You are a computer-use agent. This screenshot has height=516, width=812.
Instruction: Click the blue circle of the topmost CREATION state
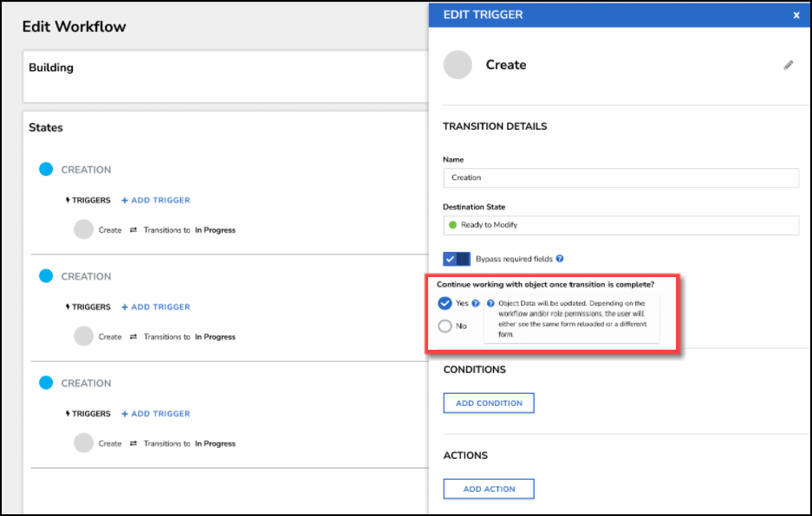coord(46,170)
